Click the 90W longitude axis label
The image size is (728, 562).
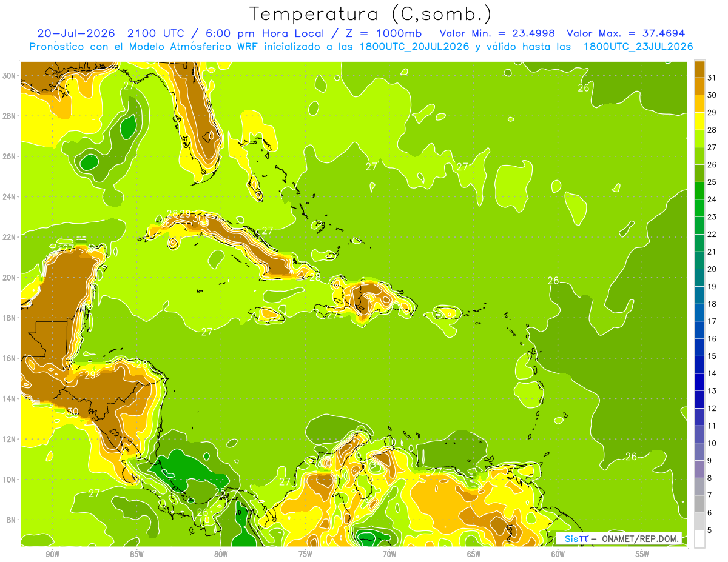click(52, 554)
